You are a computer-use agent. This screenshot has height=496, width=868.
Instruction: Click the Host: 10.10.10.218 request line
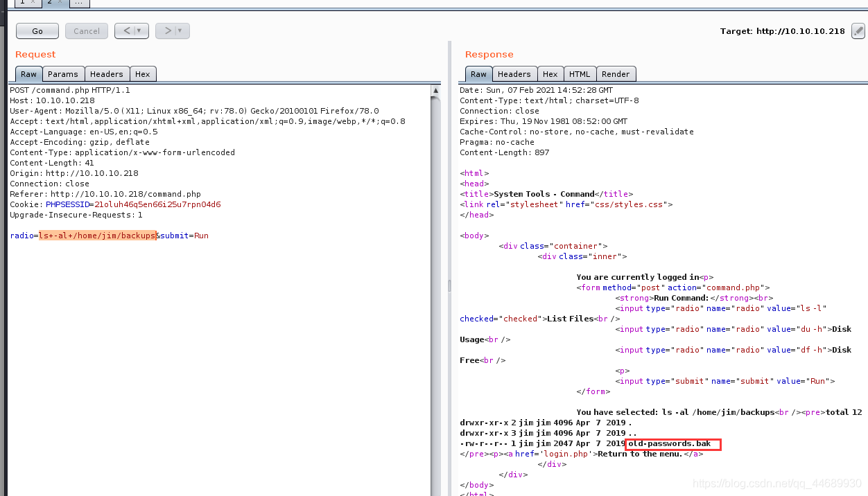click(52, 100)
